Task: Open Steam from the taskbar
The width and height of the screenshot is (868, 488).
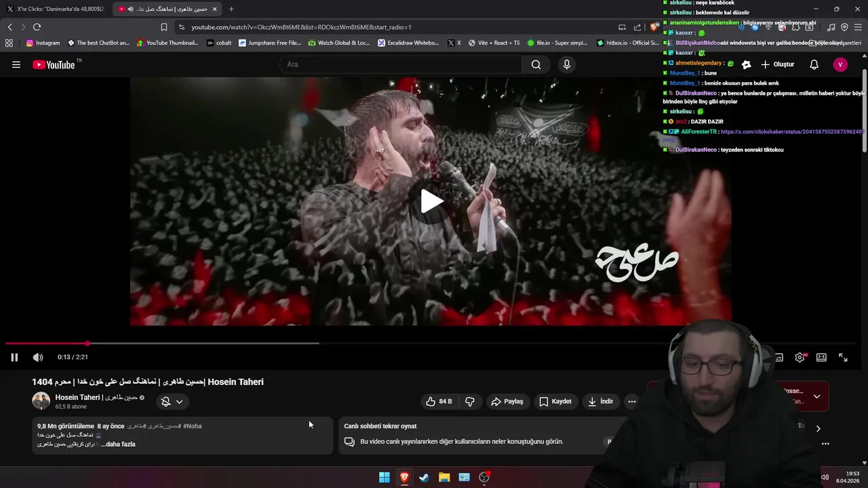Action: click(x=424, y=477)
